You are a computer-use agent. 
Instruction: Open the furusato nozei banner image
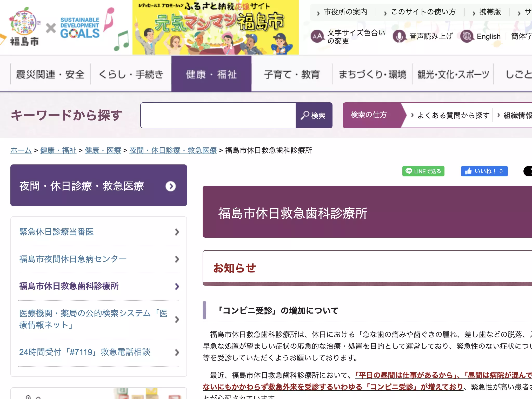tap(215, 27)
